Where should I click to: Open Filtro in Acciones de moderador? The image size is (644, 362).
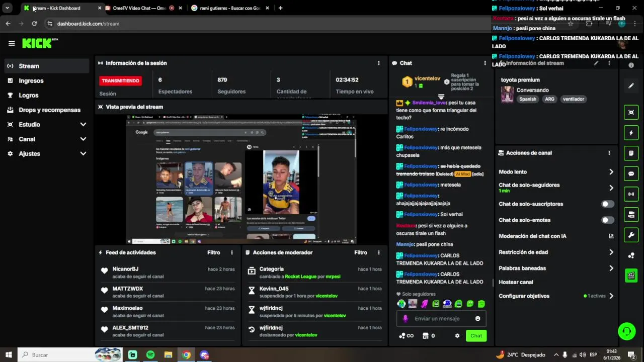(x=361, y=252)
